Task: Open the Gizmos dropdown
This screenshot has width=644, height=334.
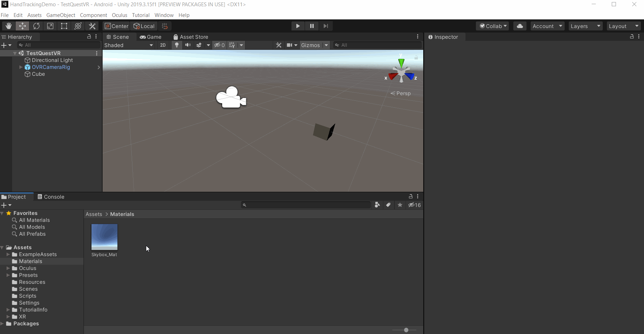Action: 314,45
